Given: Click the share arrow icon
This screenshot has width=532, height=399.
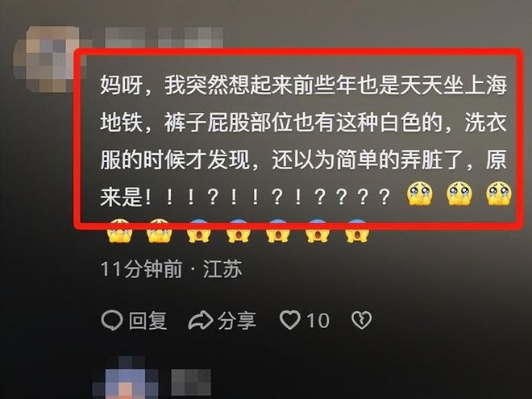Looking at the screenshot, I should [200, 320].
